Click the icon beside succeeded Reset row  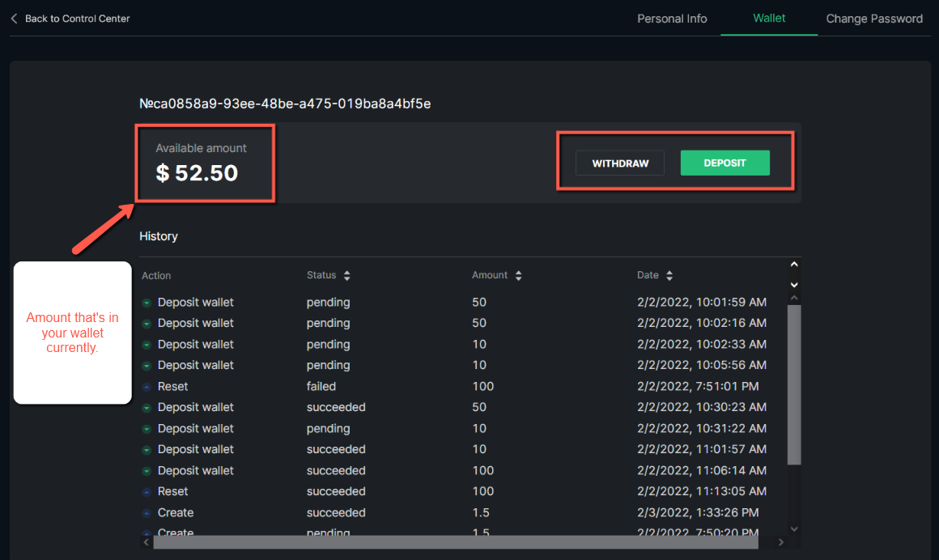(x=147, y=492)
